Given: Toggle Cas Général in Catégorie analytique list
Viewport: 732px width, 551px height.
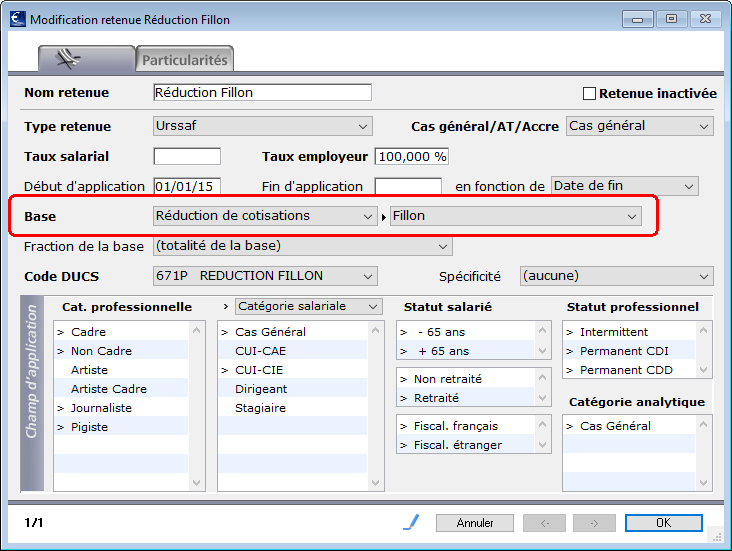Looking at the screenshot, I should (x=629, y=425).
